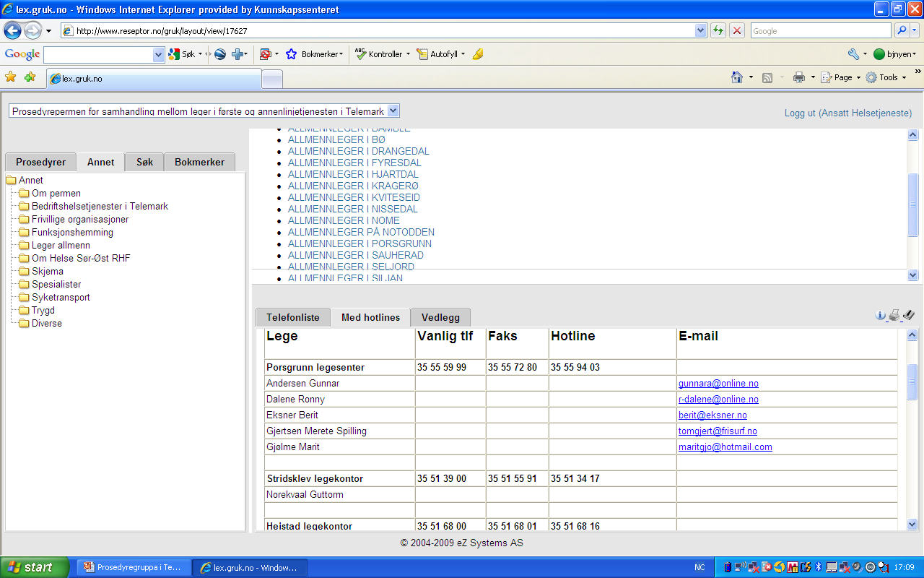Click the Google toolbar search field

pos(99,54)
